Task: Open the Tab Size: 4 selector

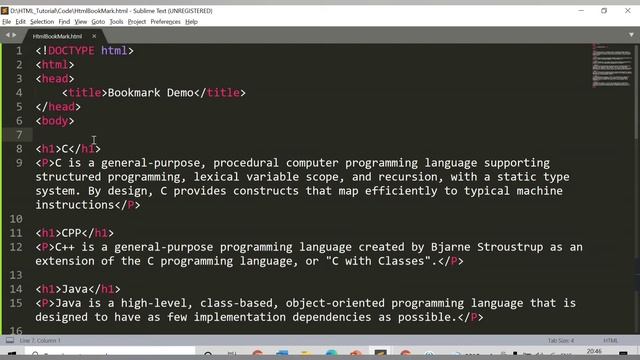Action: click(x=561, y=340)
